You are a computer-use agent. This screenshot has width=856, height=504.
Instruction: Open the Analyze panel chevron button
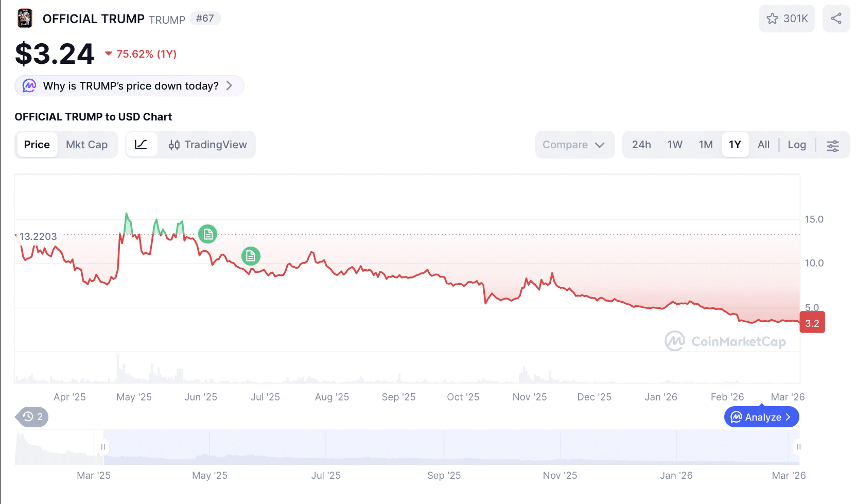[761, 417]
